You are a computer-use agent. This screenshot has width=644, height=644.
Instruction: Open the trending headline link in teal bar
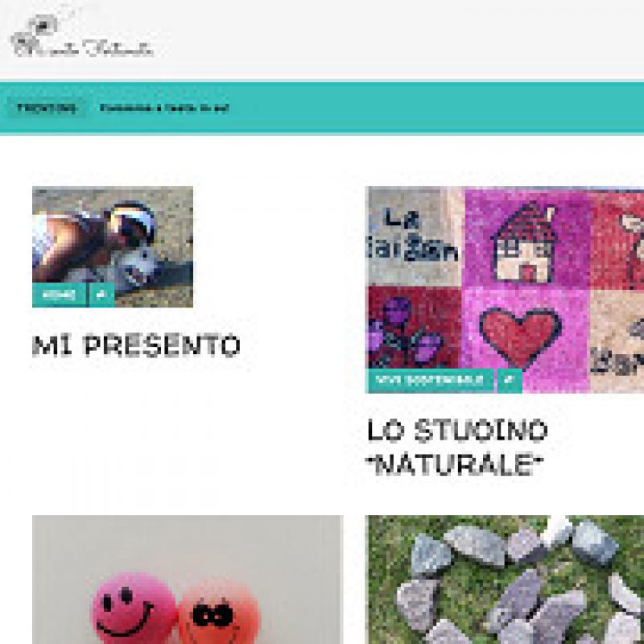pos(164,108)
